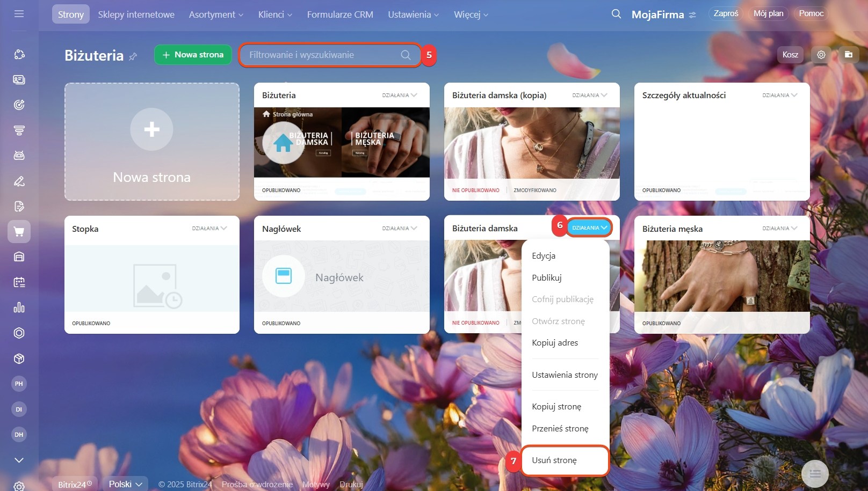Image resolution: width=868 pixels, height=491 pixels.
Task: Click the hamburger menu icon
Action: [19, 14]
